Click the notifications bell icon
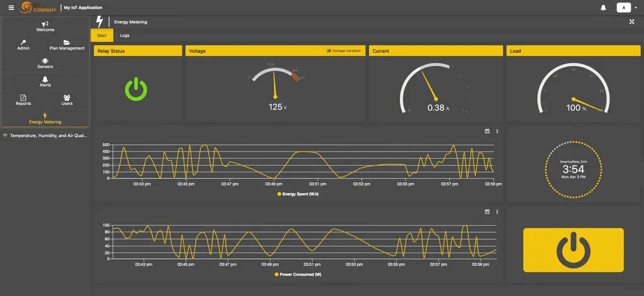 click(603, 8)
